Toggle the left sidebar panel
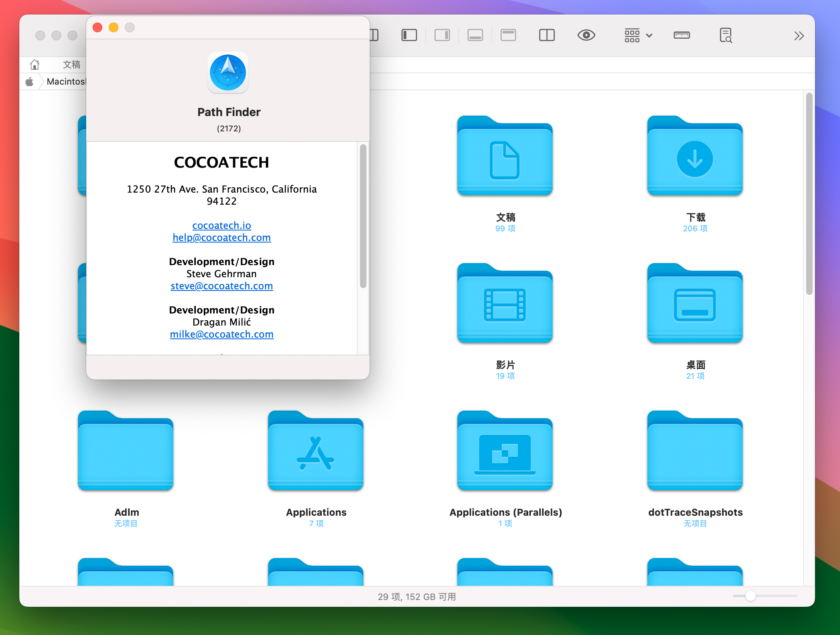Image resolution: width=840 pixels, height=635 pixels. pyautogui.click(x=409, y=35)
